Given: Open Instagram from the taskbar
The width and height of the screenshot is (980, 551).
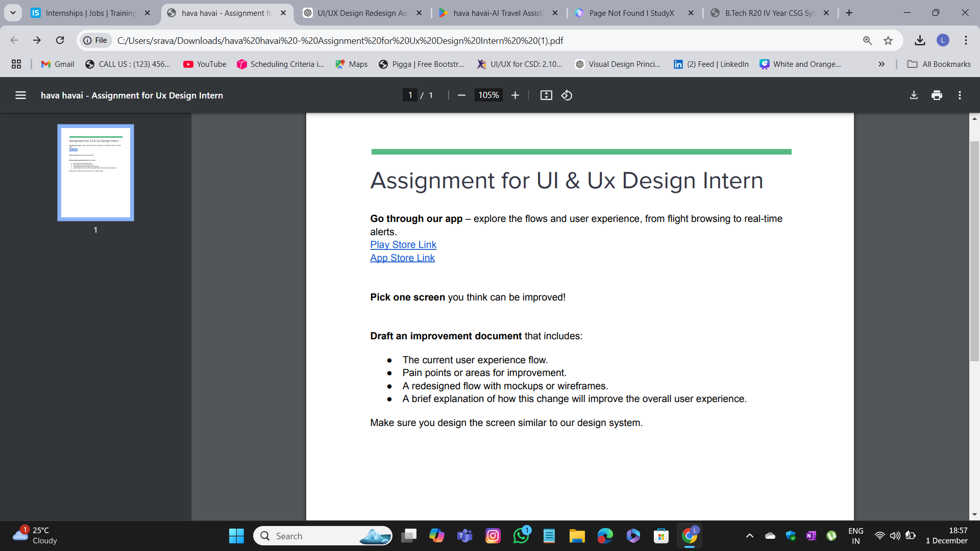Looking at the screenshot, I should click(493, 536).
